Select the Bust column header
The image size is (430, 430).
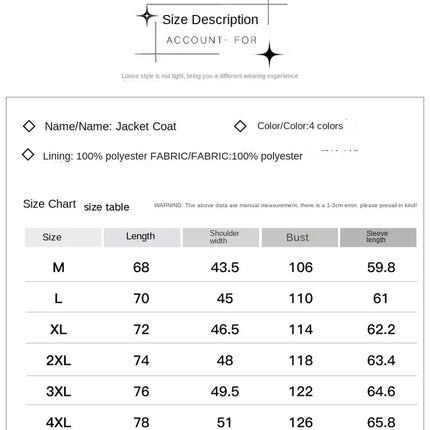click(300, 237)
